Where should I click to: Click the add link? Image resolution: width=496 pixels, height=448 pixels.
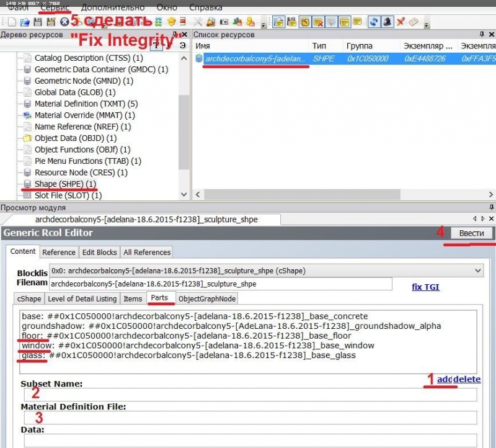point(444,379)
